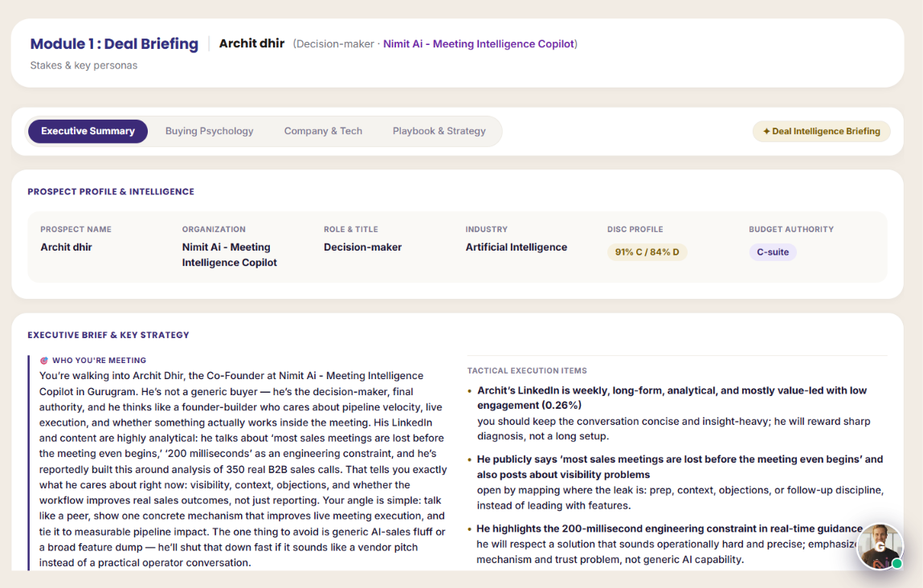923x588 pixels.
Task: Click the Role & Title value Decision-maker
Action: pyautogui.click(x=362, y=247)
